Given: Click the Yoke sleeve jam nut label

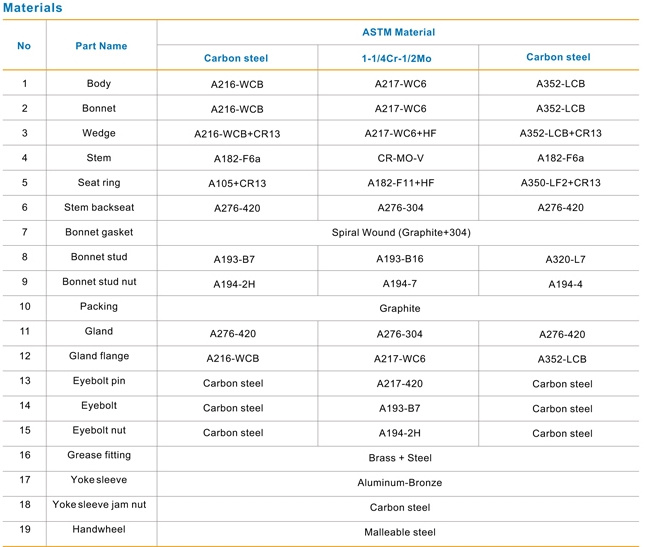Looking at the screenshot, I should pyautogui.click(x=99, y=505).
